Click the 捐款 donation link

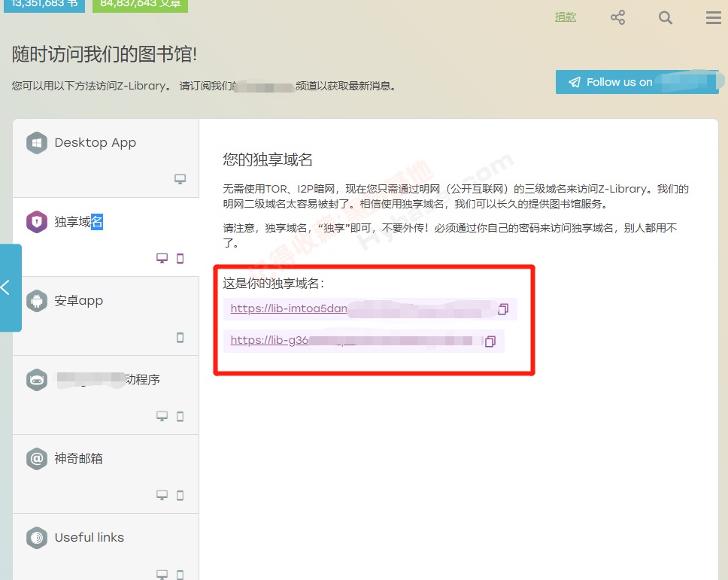(565, 17)
